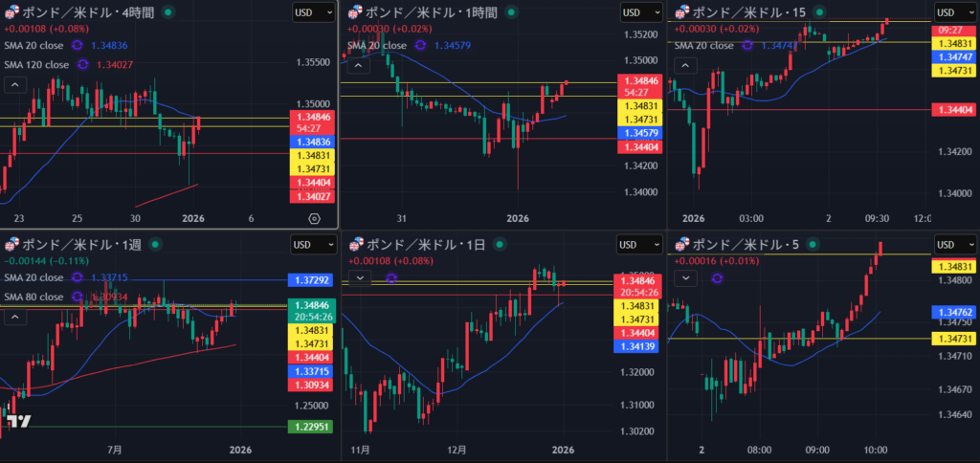Click SMA 120 refresh icon in 4-hour chart
The image size is (980, 463).
click(x=82, y=65)
